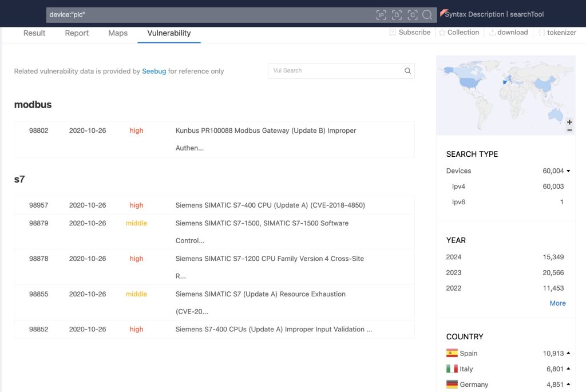Switch to the Result tab
The width and height of the screenshot is (586, 392).
pyautogui.click(x=34, y=33)
